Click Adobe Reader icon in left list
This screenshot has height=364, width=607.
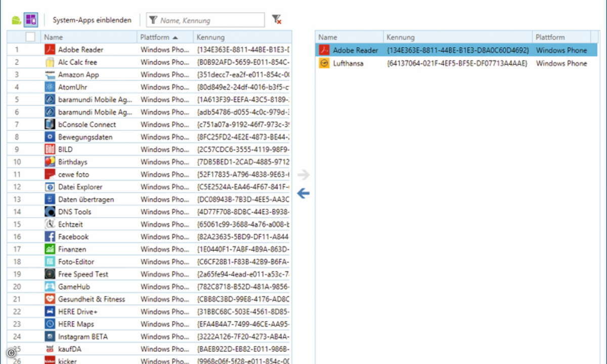(50, 50)
